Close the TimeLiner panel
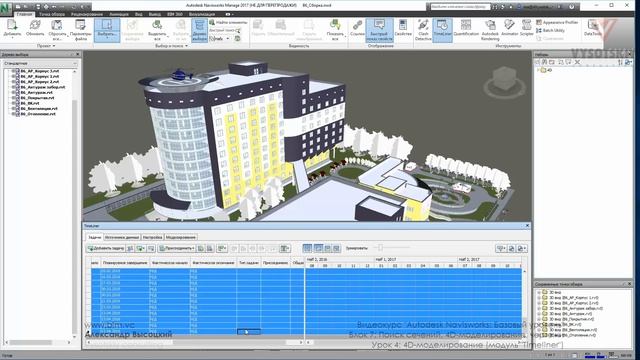 (527, 225)
